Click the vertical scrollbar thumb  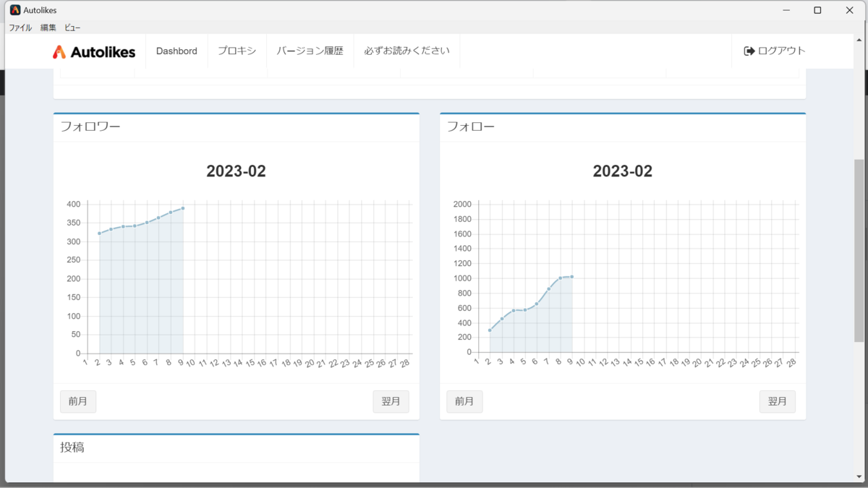pos(859,250)
